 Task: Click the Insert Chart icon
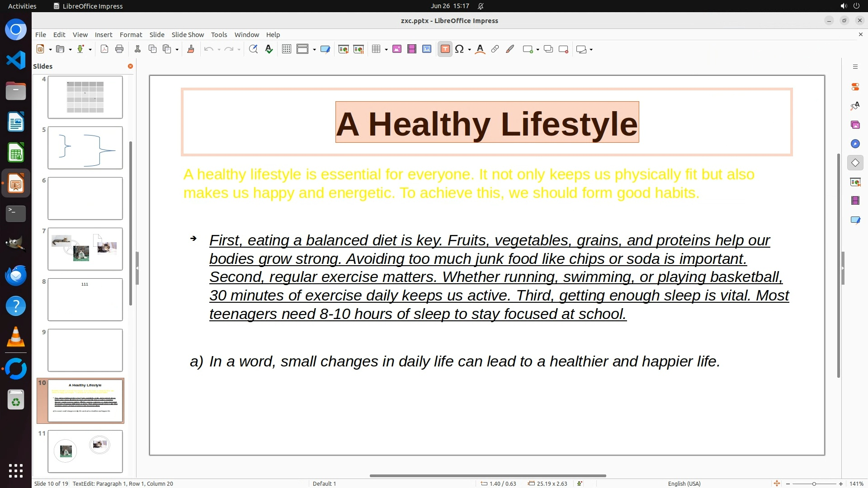(x=426, y=49)
